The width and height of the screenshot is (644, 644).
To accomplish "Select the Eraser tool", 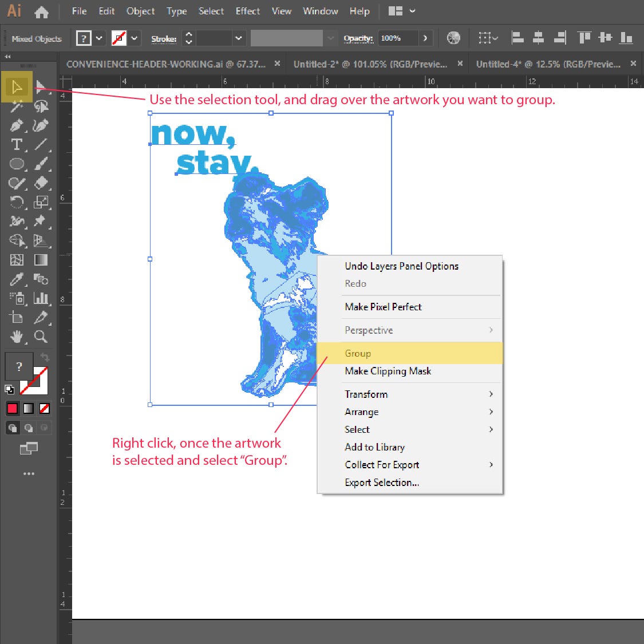I will tap(40, 183).
